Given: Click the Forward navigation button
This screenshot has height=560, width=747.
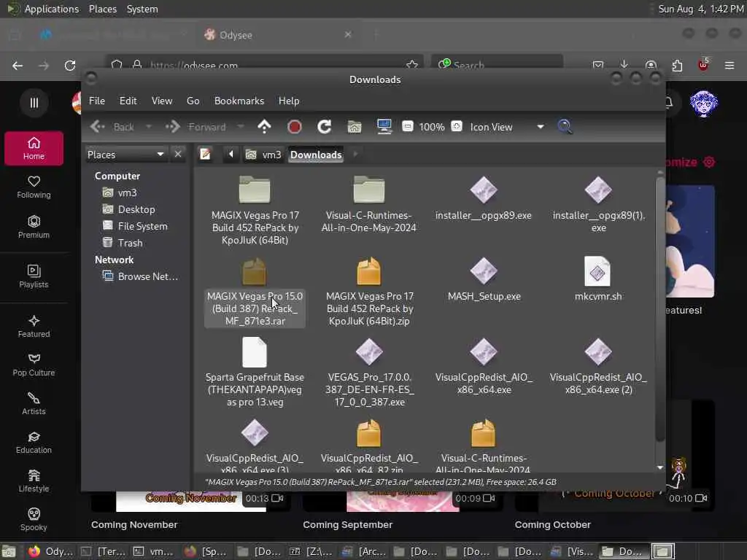Looking at the screenshot, I should [x=196, y=127].
